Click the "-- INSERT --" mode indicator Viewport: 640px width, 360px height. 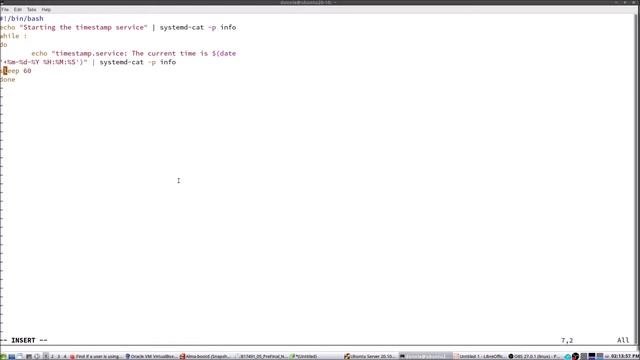24,340
